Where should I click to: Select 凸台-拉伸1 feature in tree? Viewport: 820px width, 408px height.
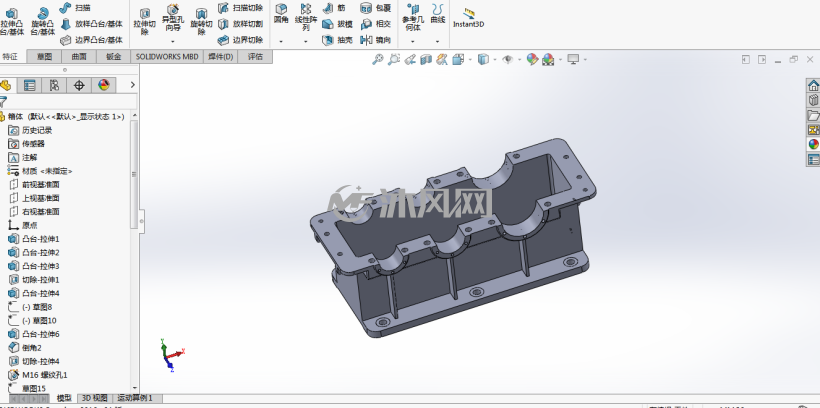coord(34,239)
